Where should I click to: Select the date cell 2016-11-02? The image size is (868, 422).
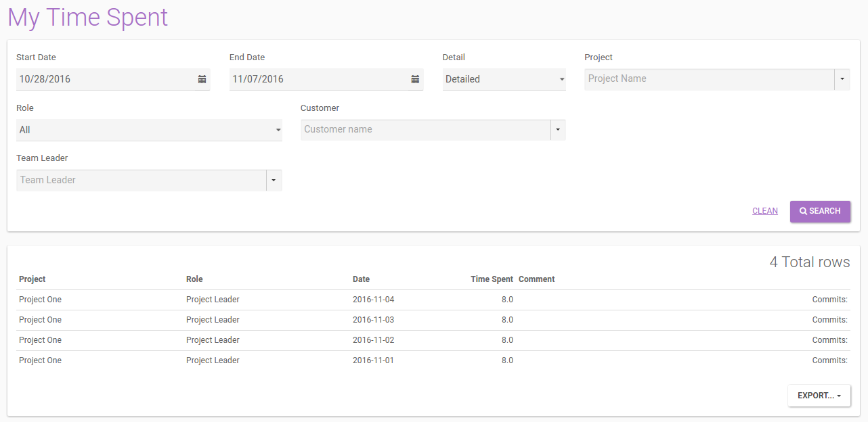point(373,340)
